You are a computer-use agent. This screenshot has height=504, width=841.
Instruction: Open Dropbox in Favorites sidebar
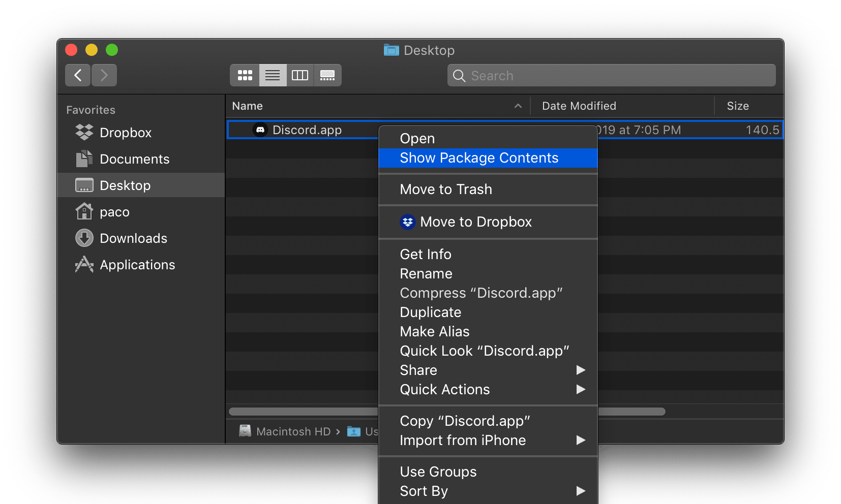pos(141,132)
